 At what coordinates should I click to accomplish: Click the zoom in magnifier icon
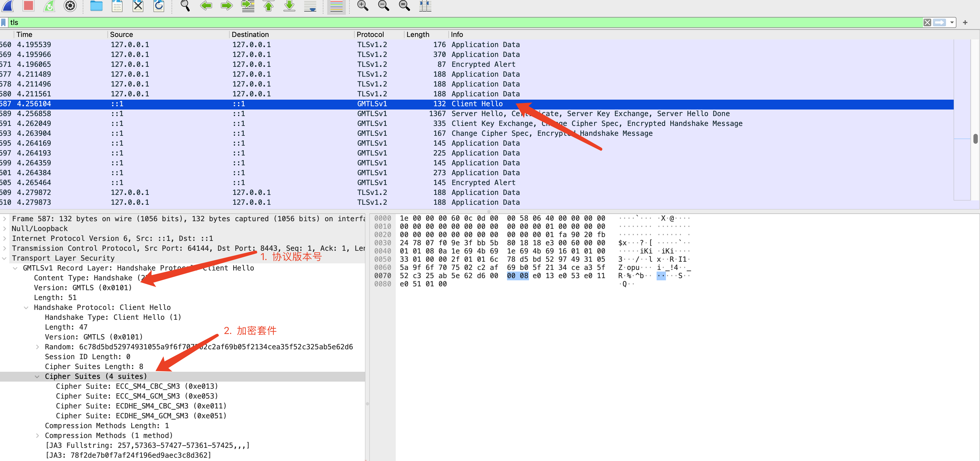tap(362, 5)
